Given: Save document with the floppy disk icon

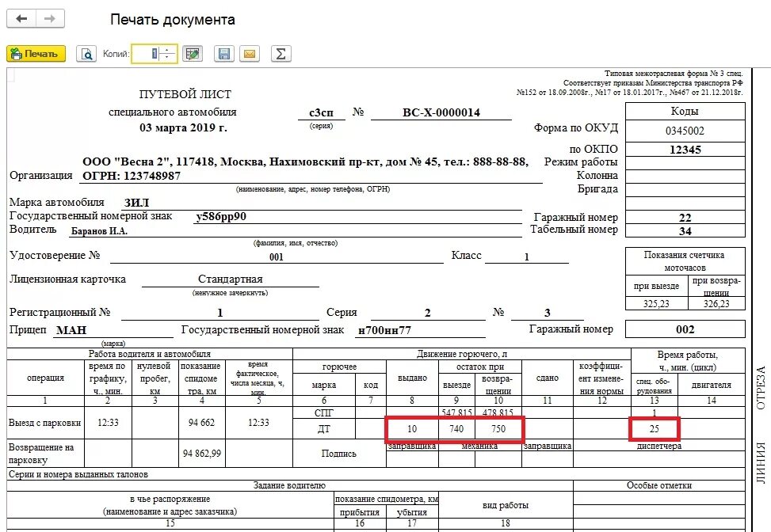Looking at the screenshot, I should tap(223, 54).
